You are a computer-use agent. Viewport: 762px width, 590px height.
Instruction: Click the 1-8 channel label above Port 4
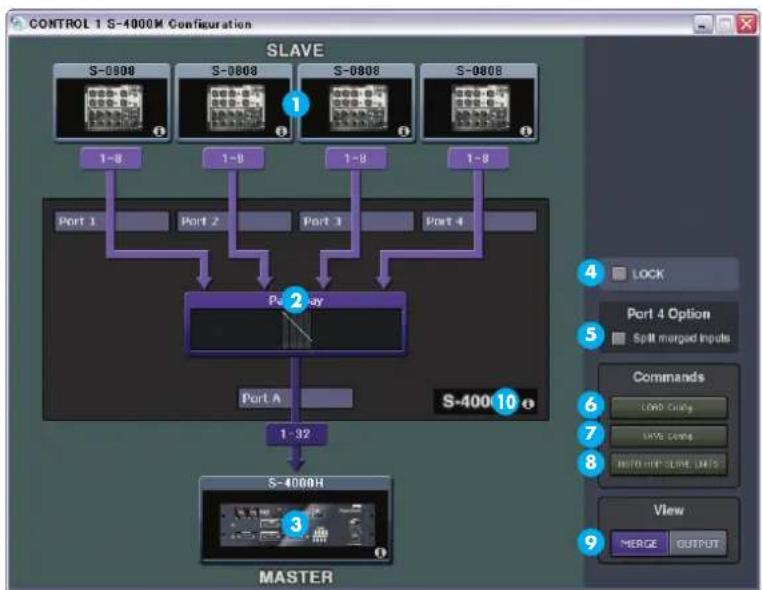click(479, 158)
